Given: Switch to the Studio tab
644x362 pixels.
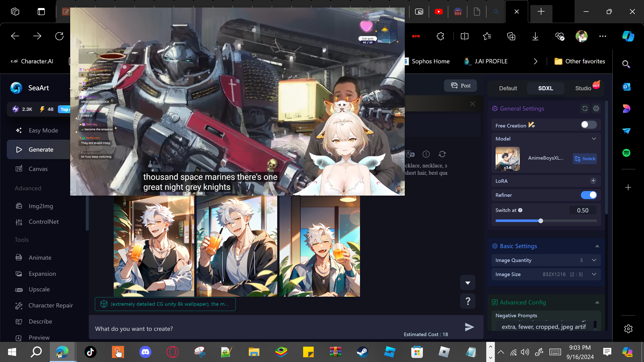Looking at the screenshot, I should [x=583, y=88].
